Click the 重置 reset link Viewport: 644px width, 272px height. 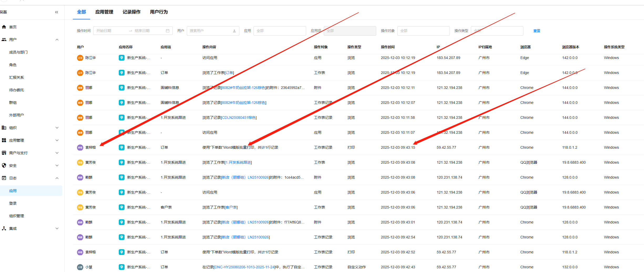[x=537, y=31]
